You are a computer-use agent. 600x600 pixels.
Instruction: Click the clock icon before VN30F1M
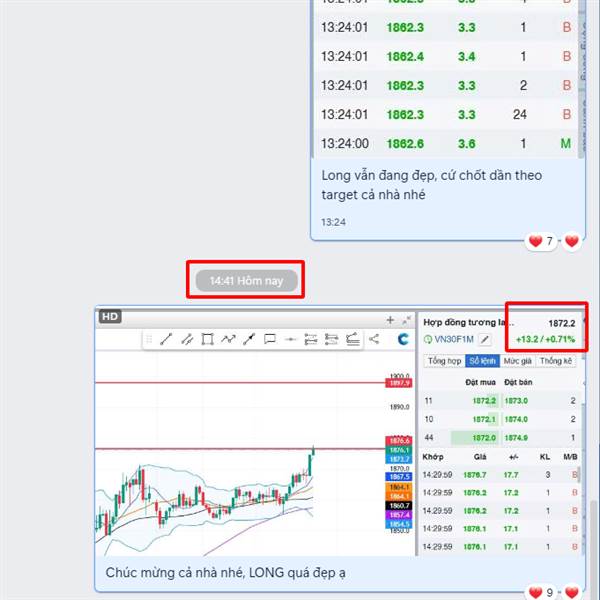pos(428,339)
